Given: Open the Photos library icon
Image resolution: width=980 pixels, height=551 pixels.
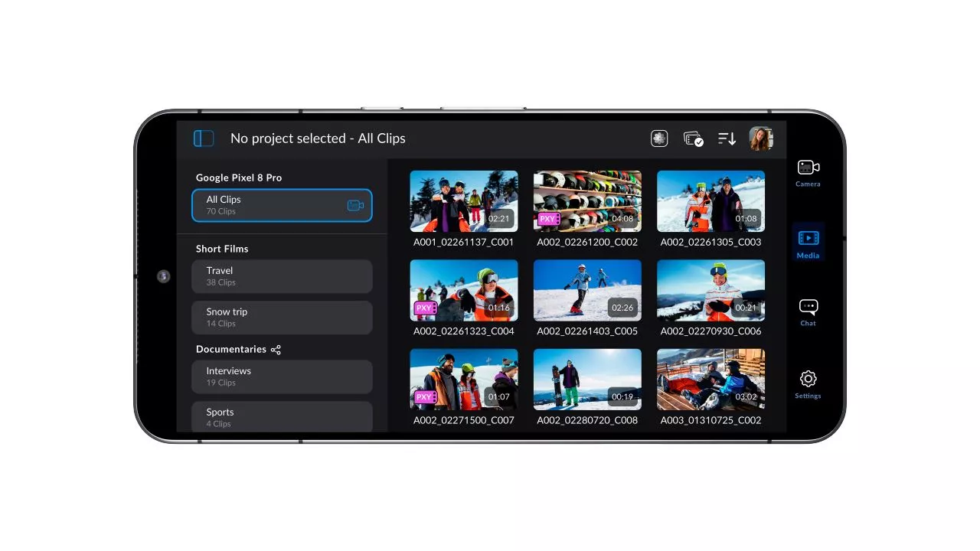Looking at the screenshot, I should pos(659,139).
